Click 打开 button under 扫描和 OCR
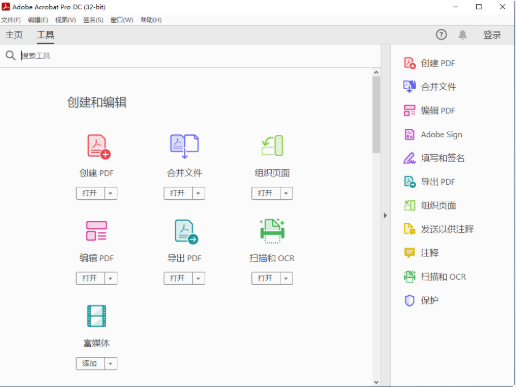The width and height of the screenshot is (516, 387). 265,278
